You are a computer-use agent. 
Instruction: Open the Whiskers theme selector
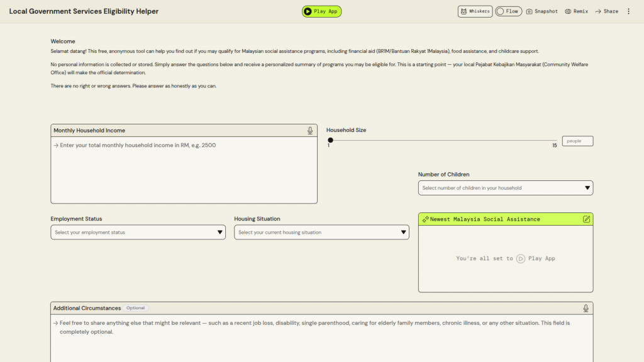(x=475, y=11)
